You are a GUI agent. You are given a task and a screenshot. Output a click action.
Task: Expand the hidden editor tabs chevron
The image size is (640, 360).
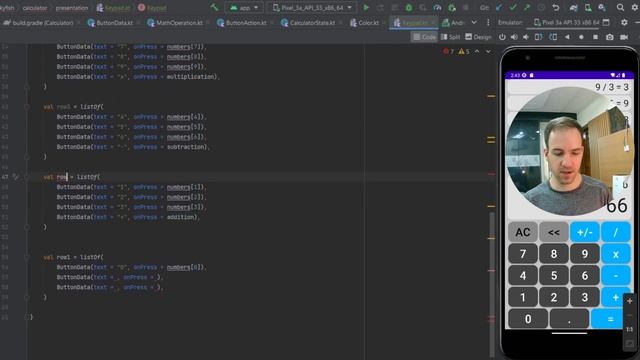(474, 22)
